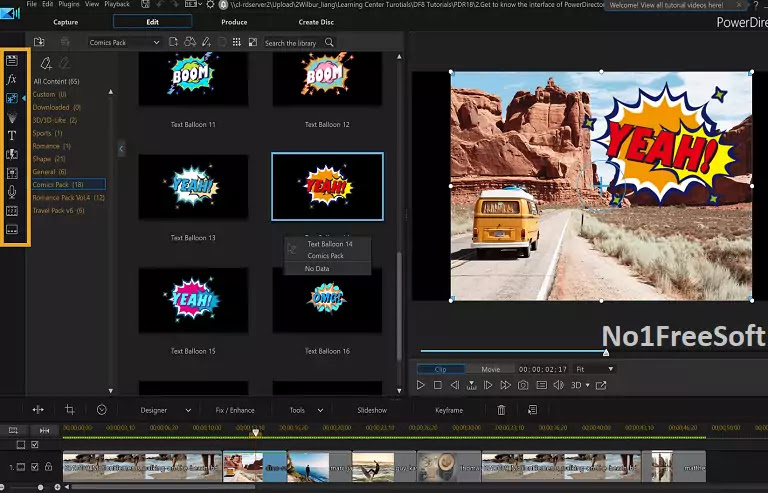This screenshot has width=768, height=493.
Task: Click the trash icon to delete selected clip
Action: (x=501, y=410)
